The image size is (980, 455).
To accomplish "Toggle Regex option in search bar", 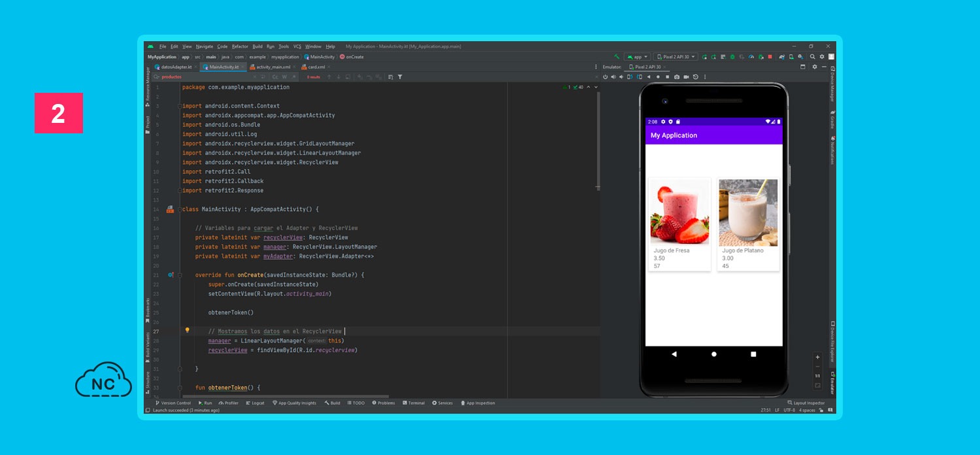I will (x=294, y=77).
